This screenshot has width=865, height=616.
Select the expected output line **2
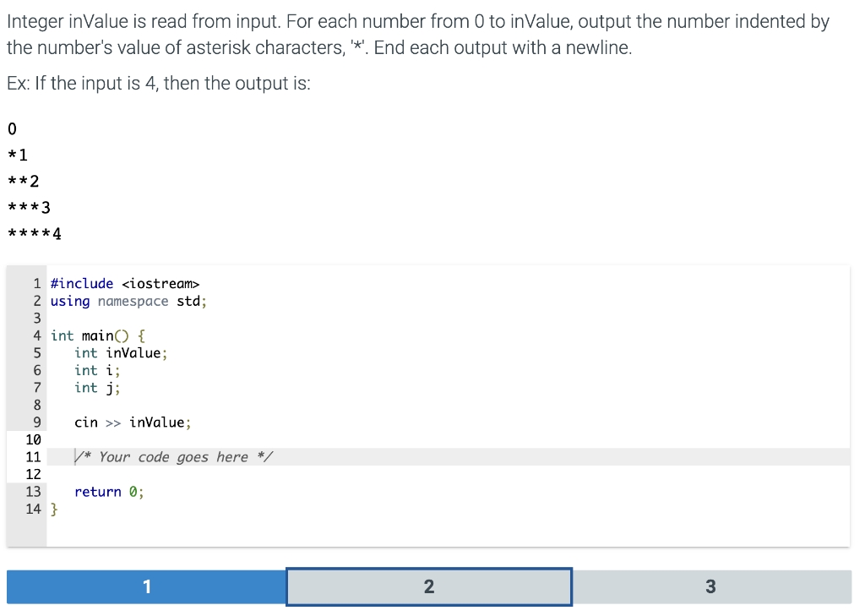[x=24, y=180]
